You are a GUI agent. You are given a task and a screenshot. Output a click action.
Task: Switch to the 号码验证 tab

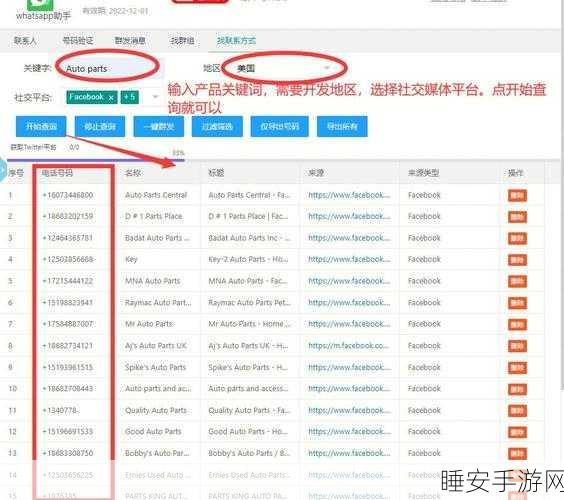click(x=78, y=41)
